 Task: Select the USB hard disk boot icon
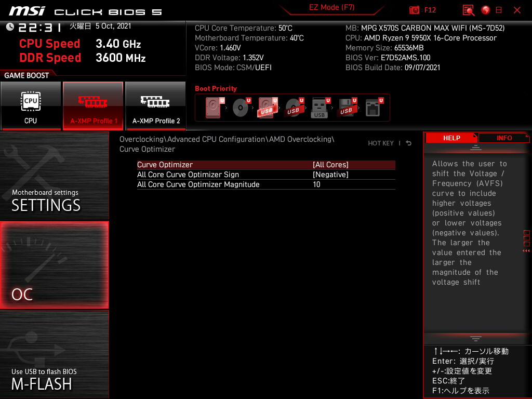click(x=268, y=108)
